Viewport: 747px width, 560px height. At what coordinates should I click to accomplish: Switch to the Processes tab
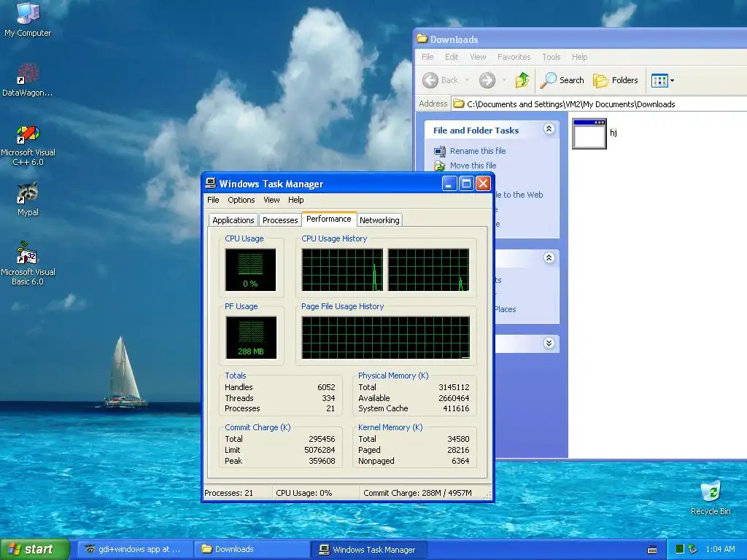[x=280, y=220]
